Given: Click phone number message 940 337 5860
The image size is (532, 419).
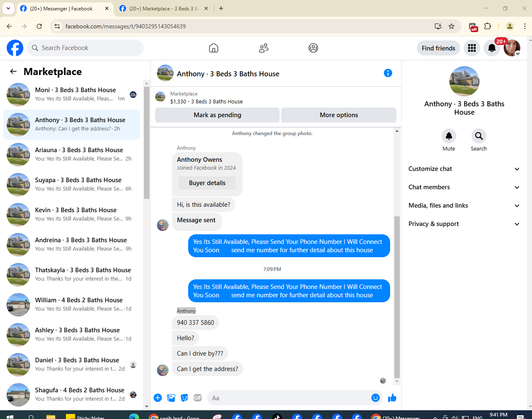Looking at the screenshot, I should coord(195,323).
